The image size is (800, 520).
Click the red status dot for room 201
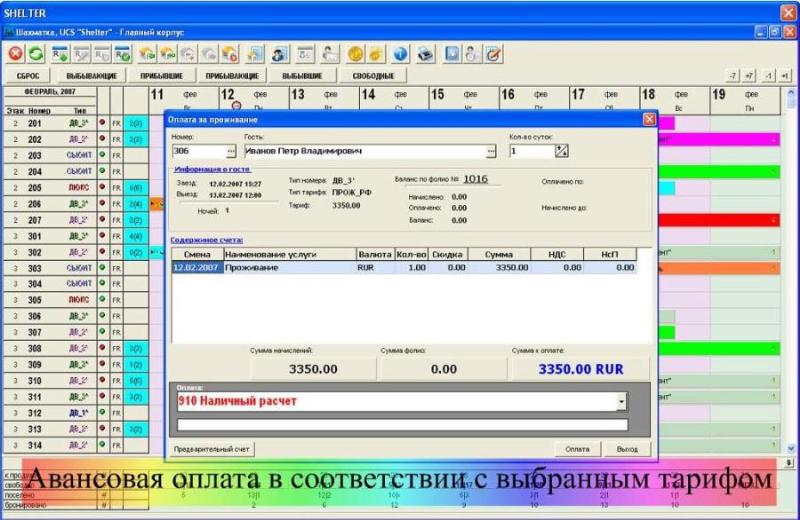click(x=103, y=122)
